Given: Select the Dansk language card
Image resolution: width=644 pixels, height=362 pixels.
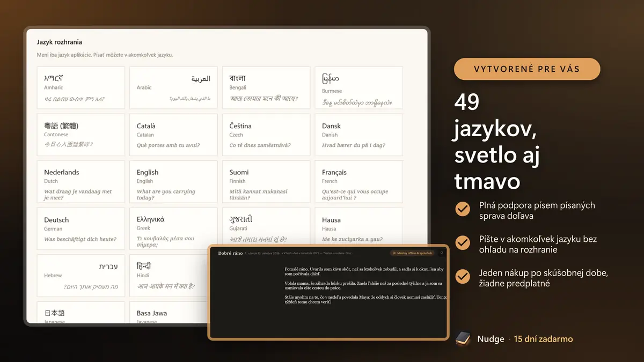Looking at the screenshot, I should [358, 135].
